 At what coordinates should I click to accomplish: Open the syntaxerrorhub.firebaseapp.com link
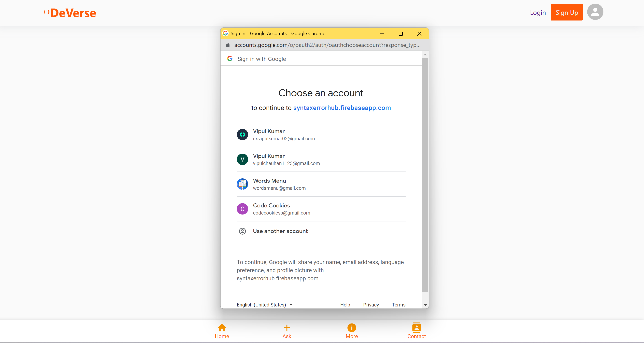click(342, 108)
